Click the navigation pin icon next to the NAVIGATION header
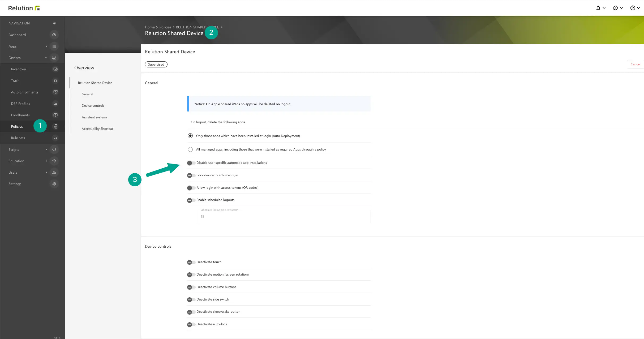The image size is (644, 339). pyautogui.click(x=54, y=23)
